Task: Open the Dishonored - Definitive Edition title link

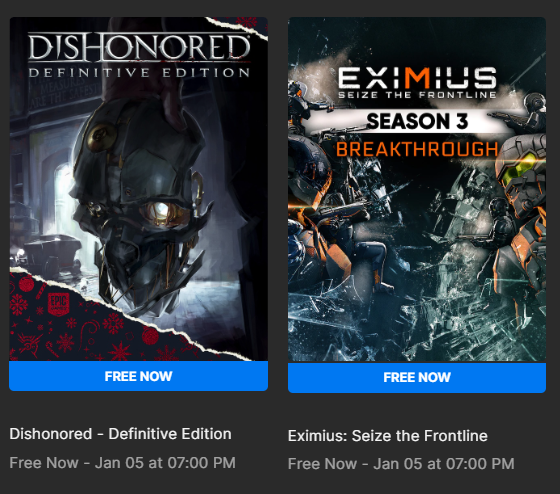Action: click(120, 434)
